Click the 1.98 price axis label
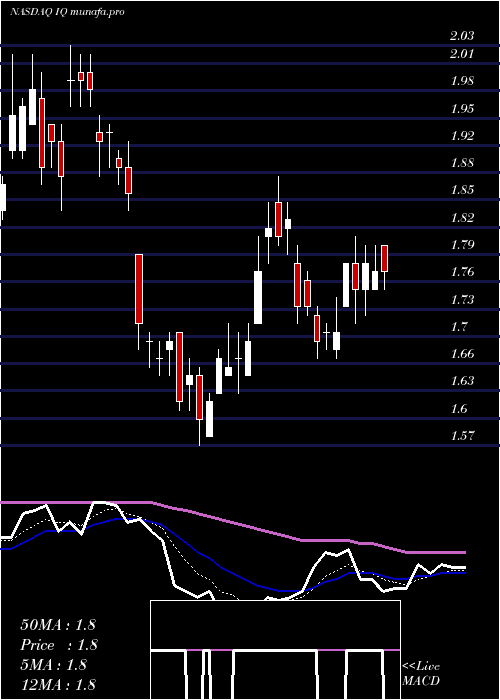 pyautogui.click(x=462, y=81)
